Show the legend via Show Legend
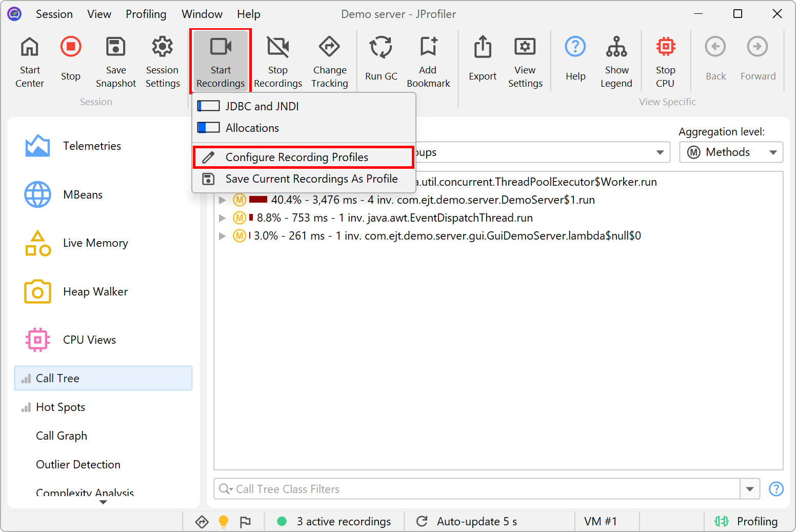 click(x=616, y=61)
